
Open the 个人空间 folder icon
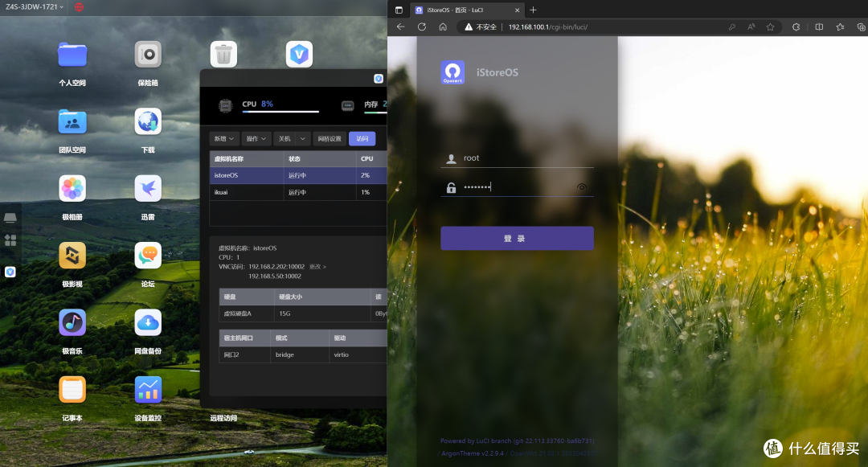[72, 54]
